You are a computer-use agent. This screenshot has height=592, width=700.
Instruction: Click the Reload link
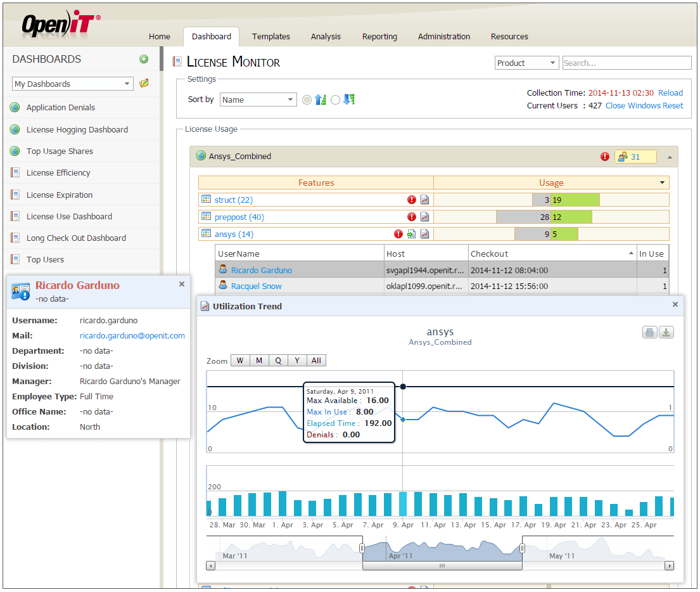click(670, 93)
